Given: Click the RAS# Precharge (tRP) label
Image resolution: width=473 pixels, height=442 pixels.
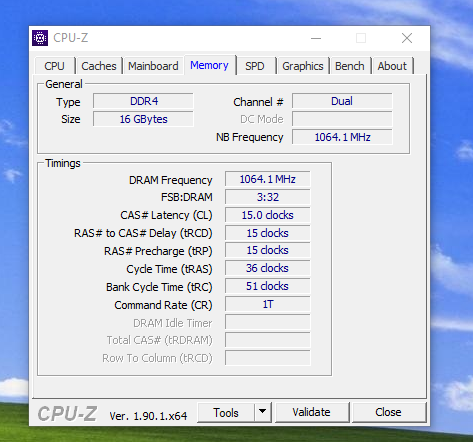Looking at the screenshot, I should pyautogui.click(x=158, y=251).
